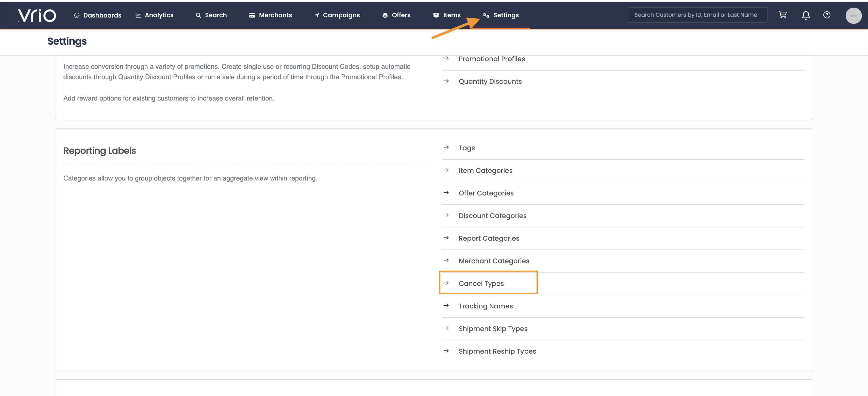Open the Tags link
The image size is (868, 396).
[466, 148]
